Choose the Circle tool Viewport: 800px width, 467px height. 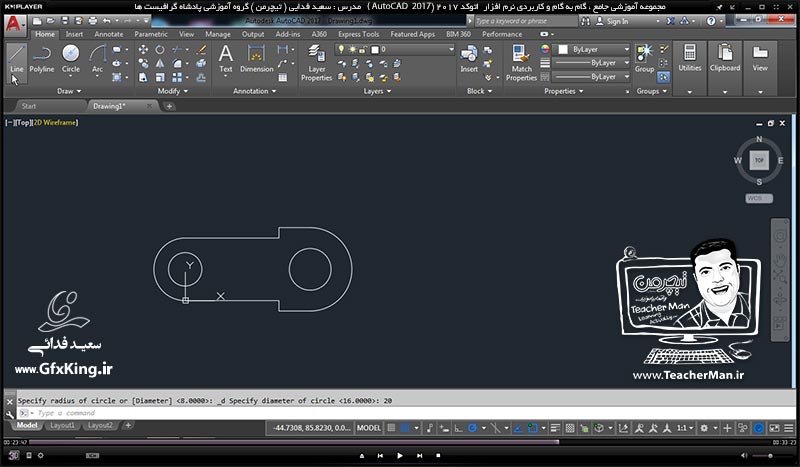[70, 59]
